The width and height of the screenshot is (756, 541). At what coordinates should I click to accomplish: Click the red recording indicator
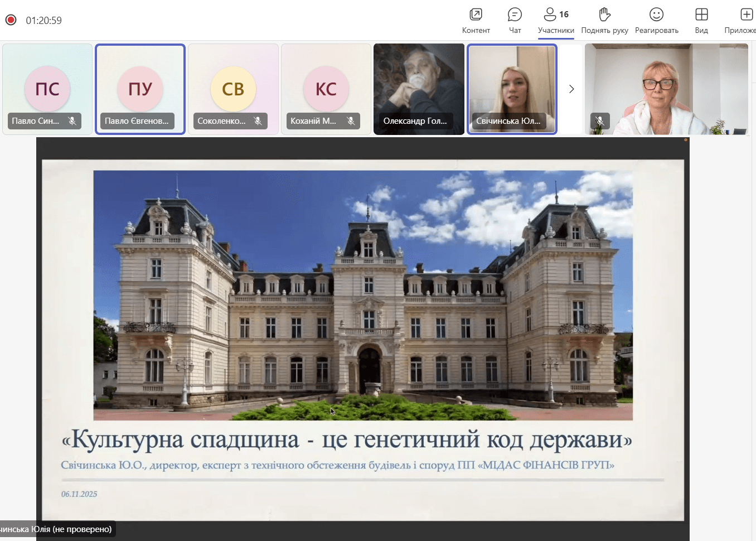[11, 18]
